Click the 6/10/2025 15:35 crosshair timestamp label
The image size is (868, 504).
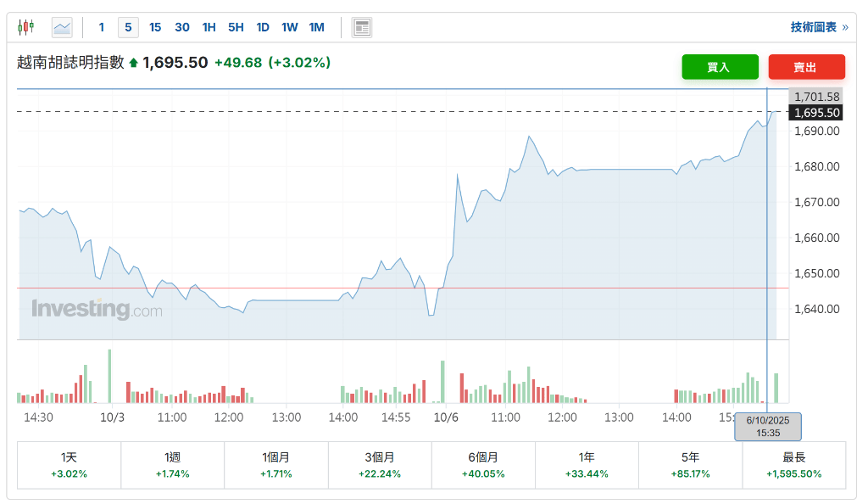tap(767, 428)
